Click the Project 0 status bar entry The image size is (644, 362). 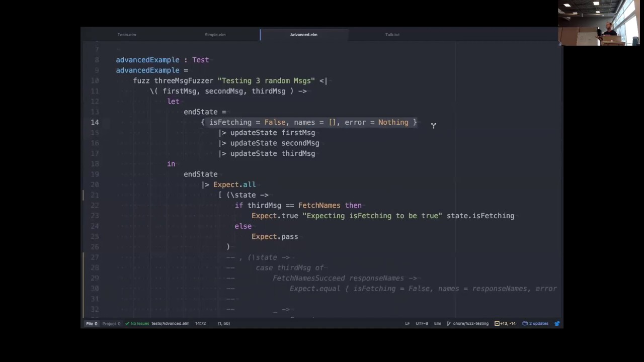(x=111, y=323)
